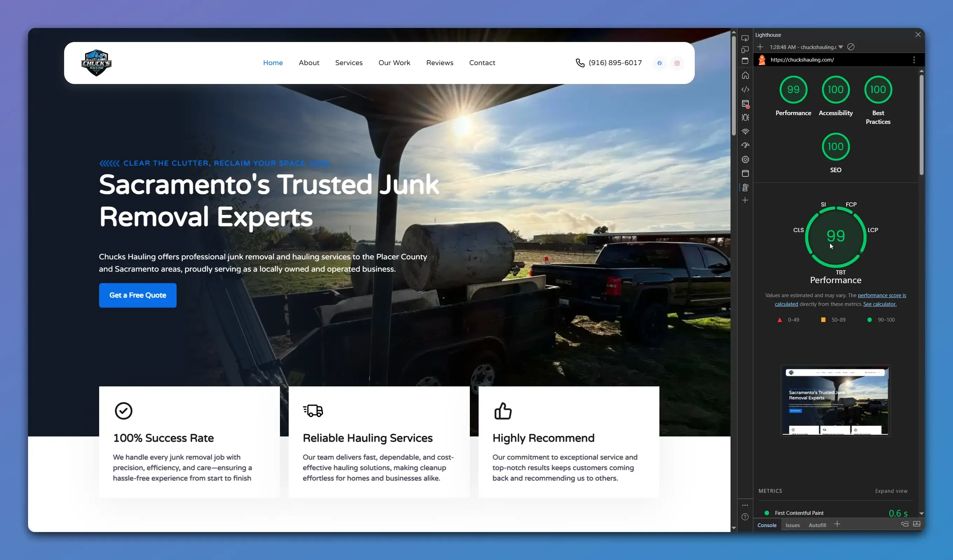The height and width of the screenshot is (560, 953).
Task: Click the clear all reports icon
Action: 850,47
